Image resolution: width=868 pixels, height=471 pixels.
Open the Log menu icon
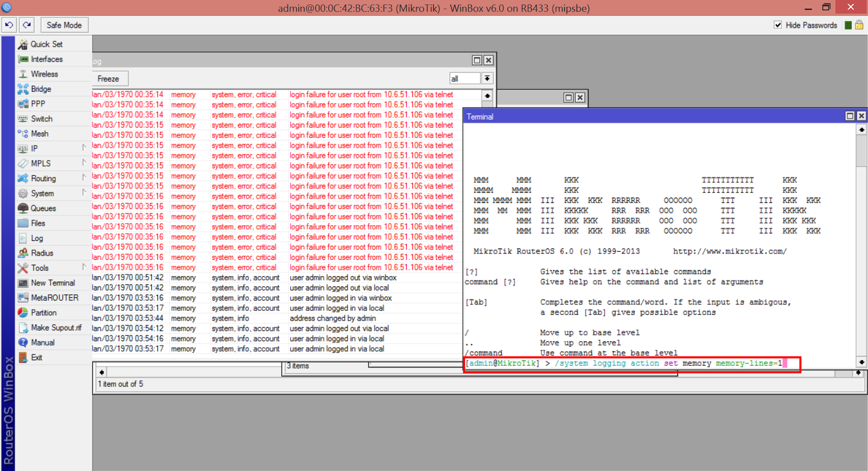(23, 238)
